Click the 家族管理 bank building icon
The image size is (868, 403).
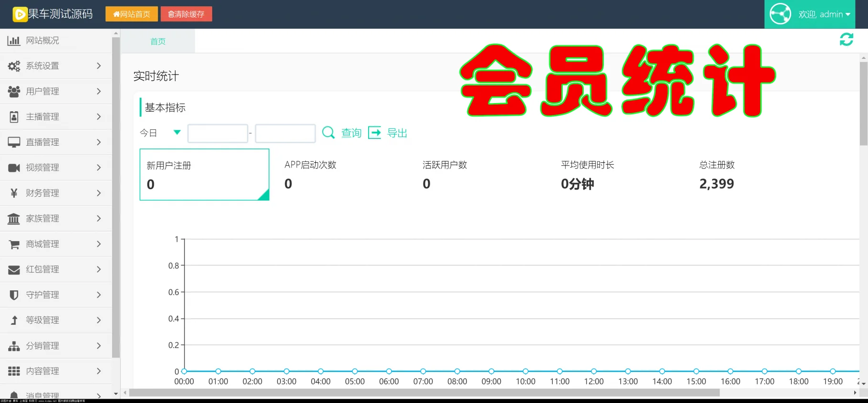pos(14,219)
